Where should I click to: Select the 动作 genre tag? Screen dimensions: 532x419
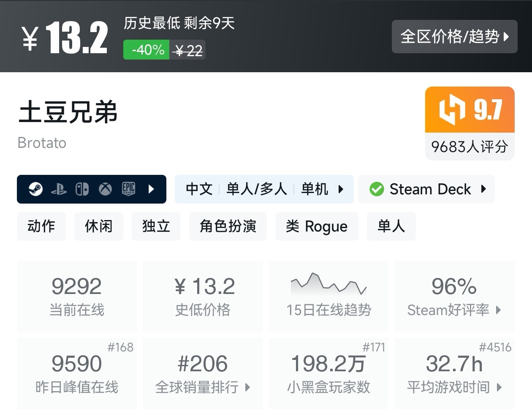(x=41, y=226)
